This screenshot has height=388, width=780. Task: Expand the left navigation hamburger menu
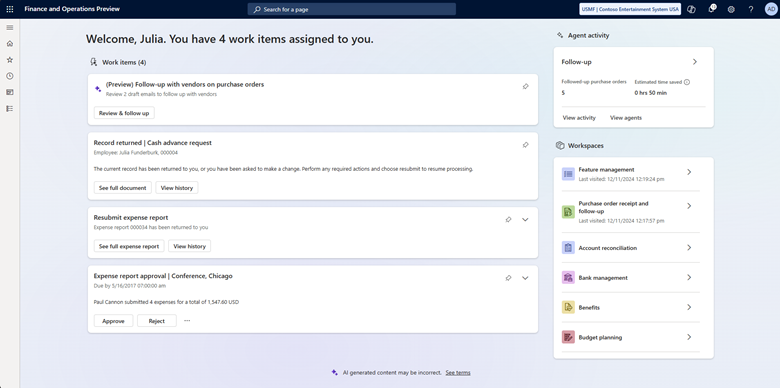coord(9,27)
